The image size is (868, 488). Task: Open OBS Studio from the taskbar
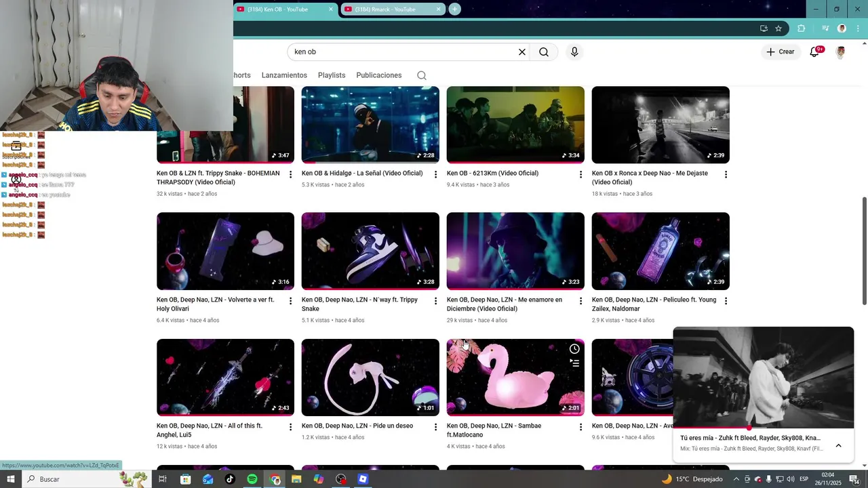pyautogui.click(x=341, y=479)
